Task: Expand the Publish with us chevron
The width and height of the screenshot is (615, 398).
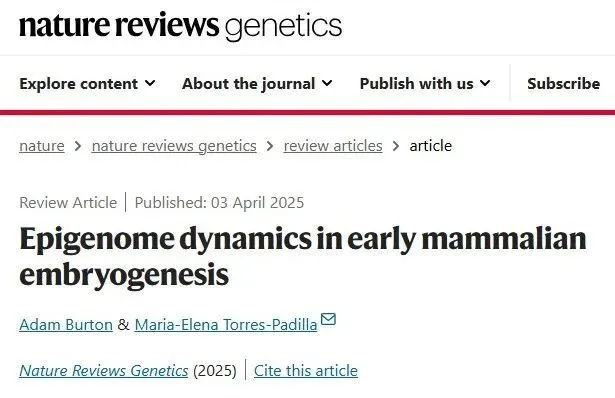Action: tap(485, 83)
